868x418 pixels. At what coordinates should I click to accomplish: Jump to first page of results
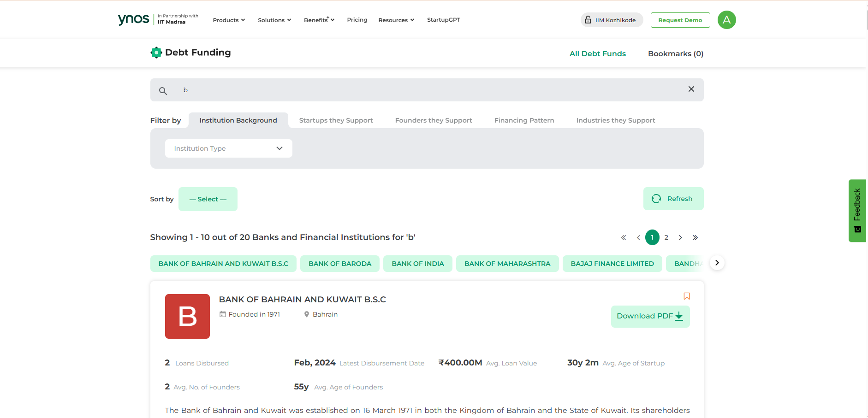[x=624, y=238]
